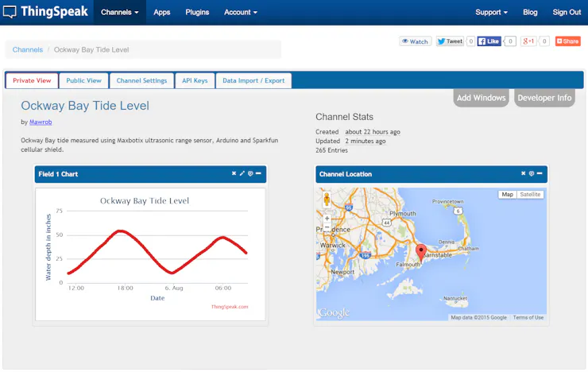Click the Twitter Tweet button

pyautogui.click(x=450, y=41)
